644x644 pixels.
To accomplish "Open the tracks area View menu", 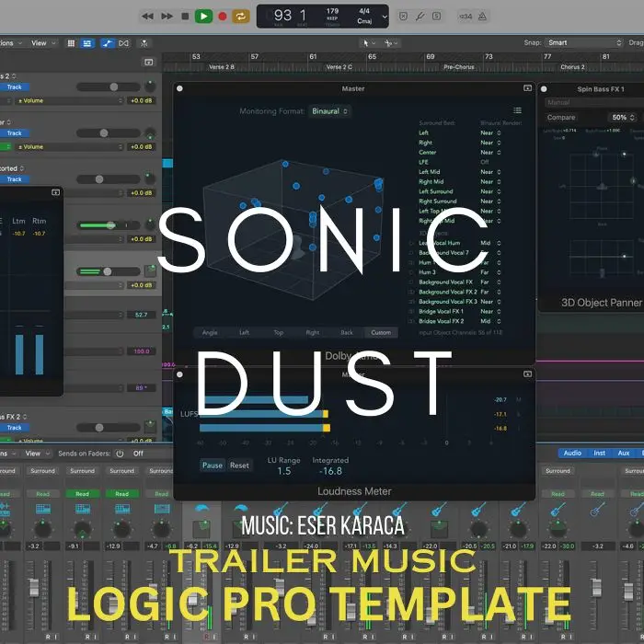I will tap(42, 43).
